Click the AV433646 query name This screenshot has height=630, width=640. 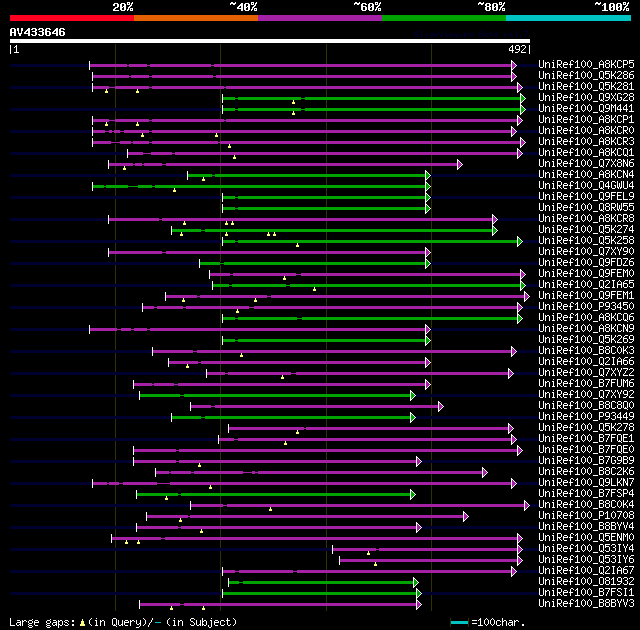(x=38, y=32)
